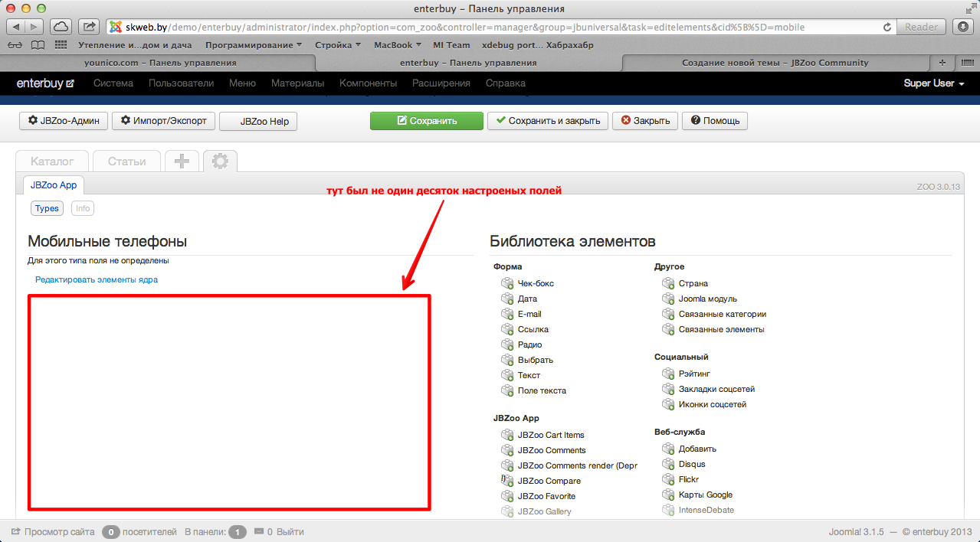Image resolution: width=980 pixels, height=542 pixels.
Task: Click the plus tab to add new app
Action: click(x=182, y=161)
